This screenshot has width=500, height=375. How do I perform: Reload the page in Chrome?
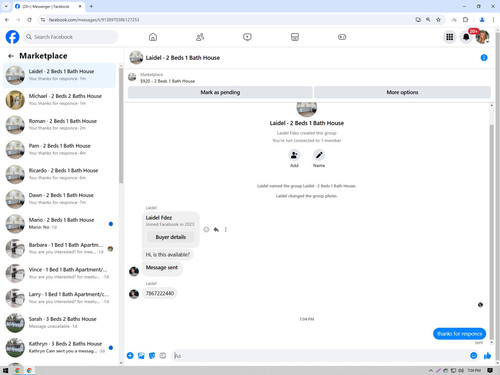(x=29, y=20)
